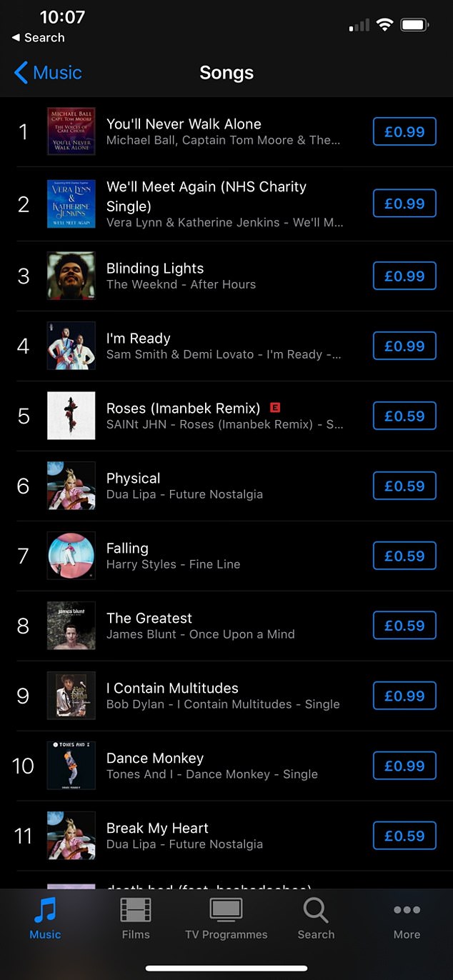Tap the battery status indicator

[x=414, y=25]
